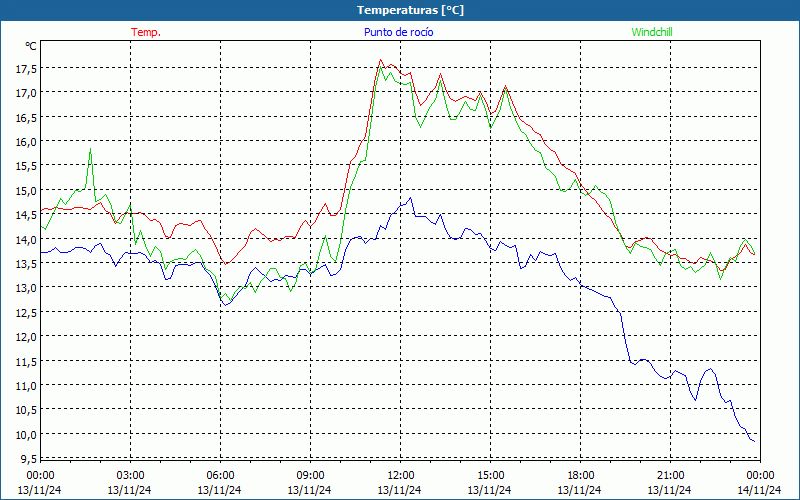Select the green Windchill legend label

(x=652, y=32)
